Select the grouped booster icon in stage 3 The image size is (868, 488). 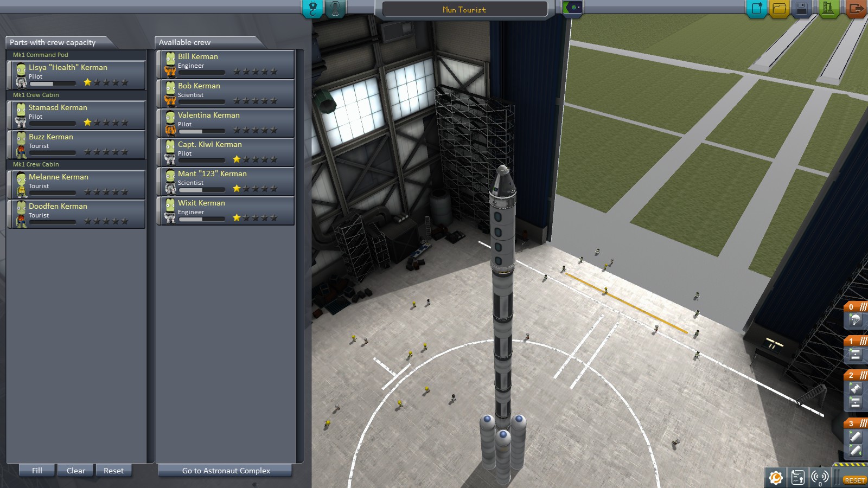[855, 450]
